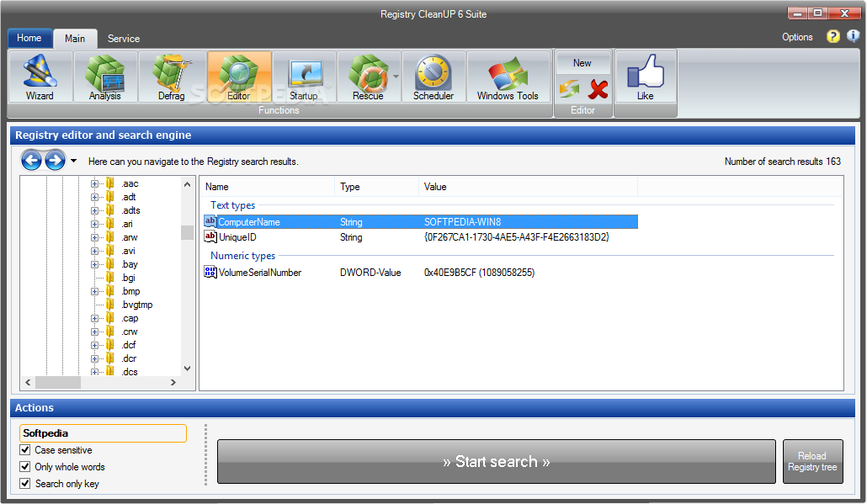Toggle the Case sensitive checkbox
The image size is (867, 504).
pyautogui.click(x=25, y=450)
